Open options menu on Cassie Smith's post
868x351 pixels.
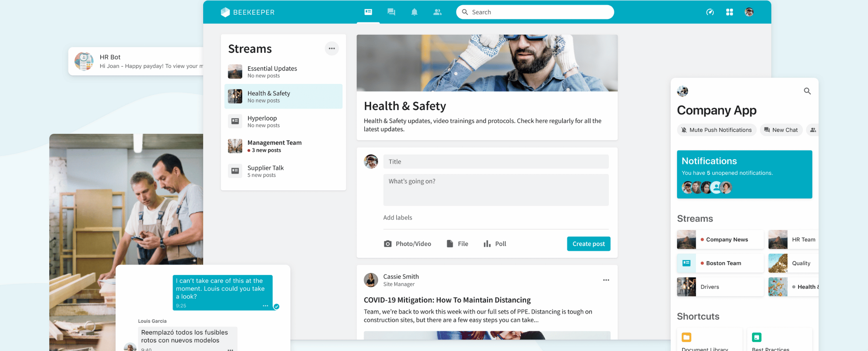point(606,280)
